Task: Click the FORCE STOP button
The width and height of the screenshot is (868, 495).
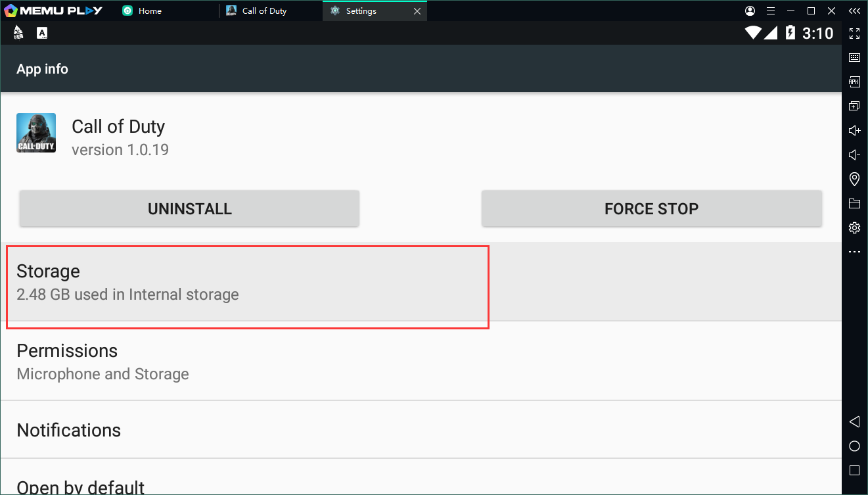Action: (651, 209)
